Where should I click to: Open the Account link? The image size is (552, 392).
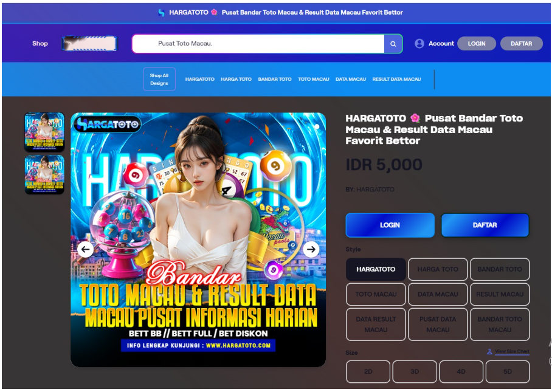click(441, 44)
